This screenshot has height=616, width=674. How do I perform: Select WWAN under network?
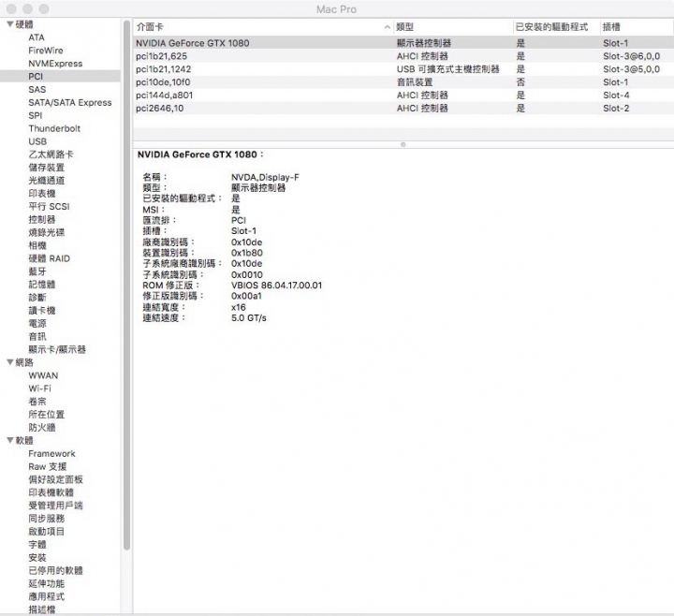pos(43,375)
